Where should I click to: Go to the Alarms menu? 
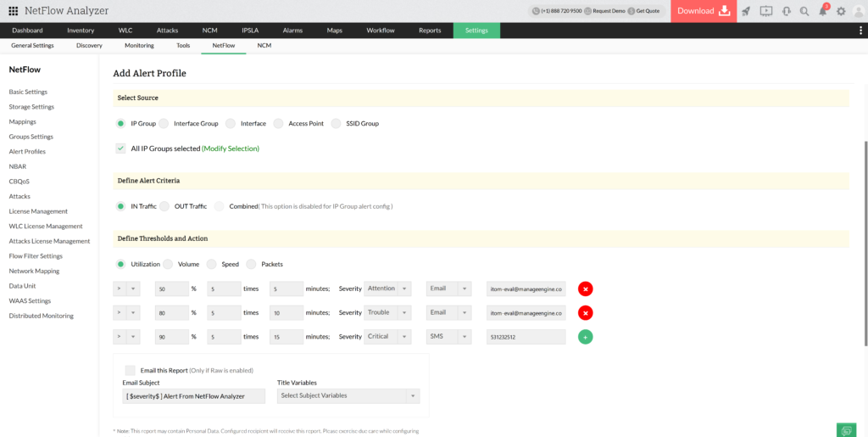click(x=292, y=31)
